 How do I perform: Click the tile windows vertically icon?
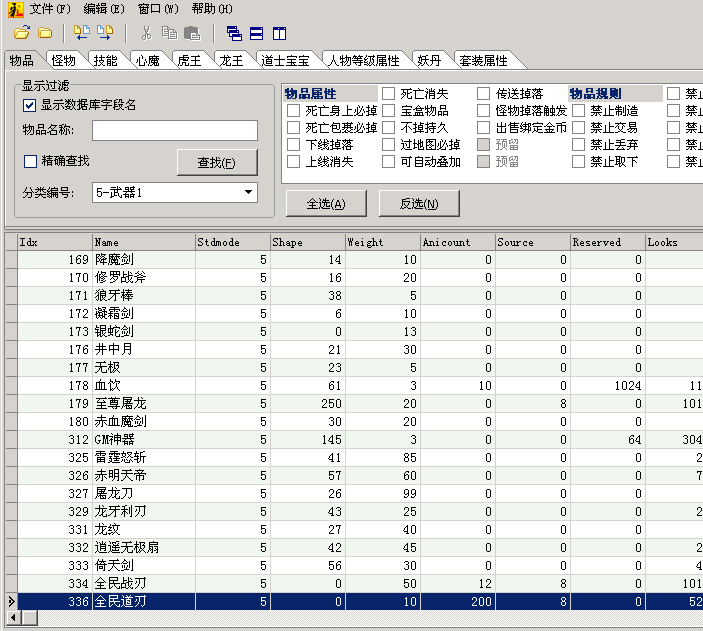coord(278,33)
